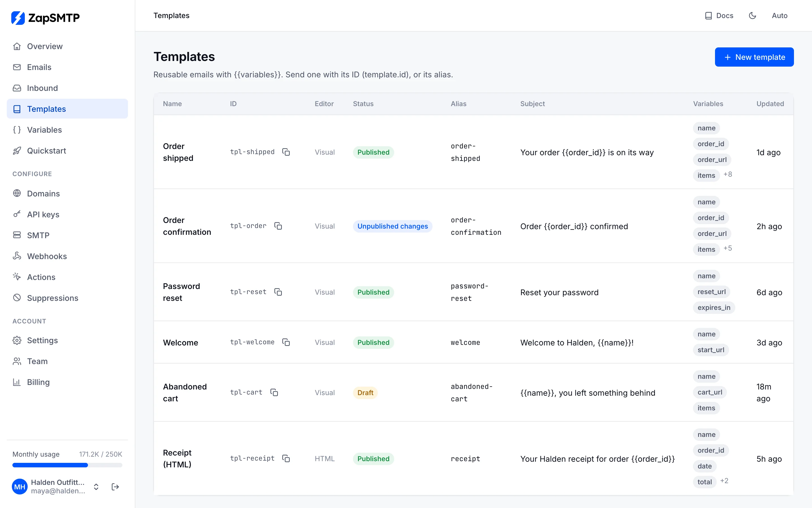Click the monthly usage progress bar
This screenshot has width=812, height=508.
click(x=67, y=465)
